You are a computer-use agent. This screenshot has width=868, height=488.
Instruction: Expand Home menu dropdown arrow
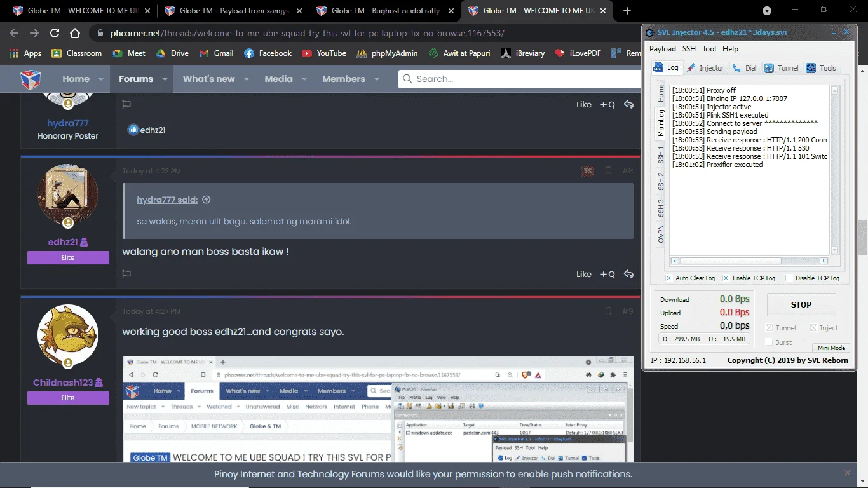[101, 79]
